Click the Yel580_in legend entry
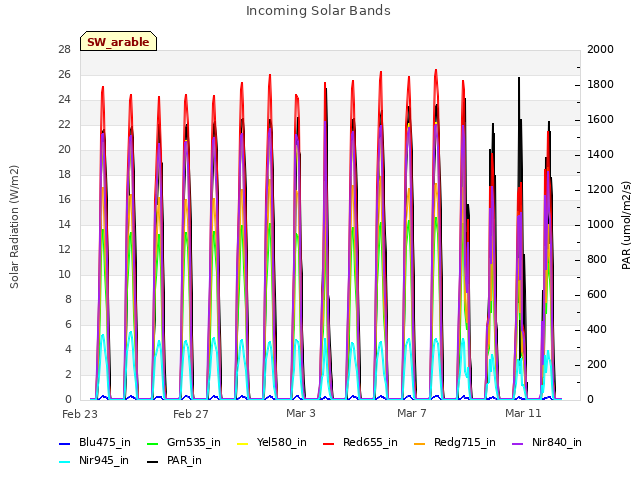Screen dimensions: 640x480 pos(271,442)
